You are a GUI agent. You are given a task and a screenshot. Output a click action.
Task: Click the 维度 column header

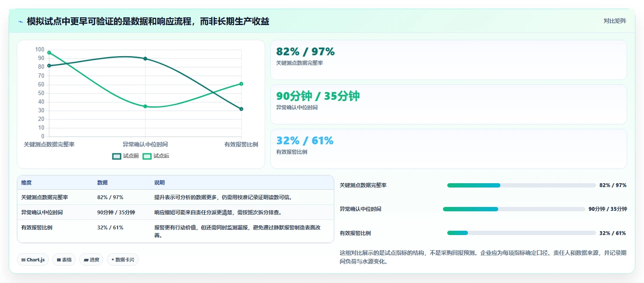point(26,183)
